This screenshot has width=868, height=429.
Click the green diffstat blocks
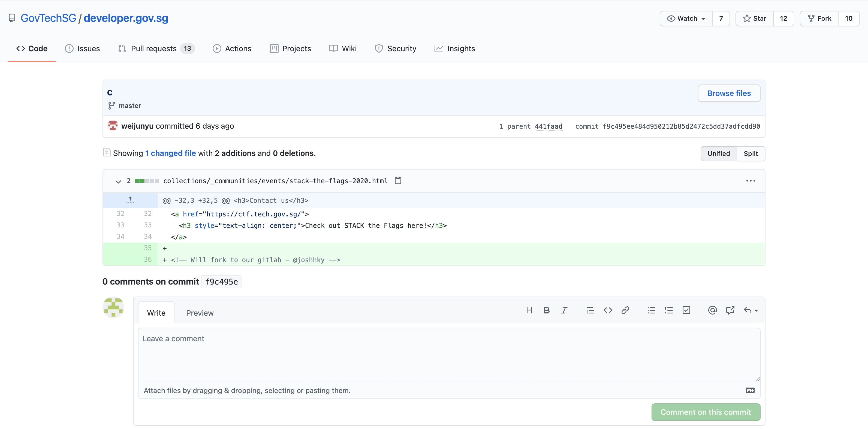147,181
